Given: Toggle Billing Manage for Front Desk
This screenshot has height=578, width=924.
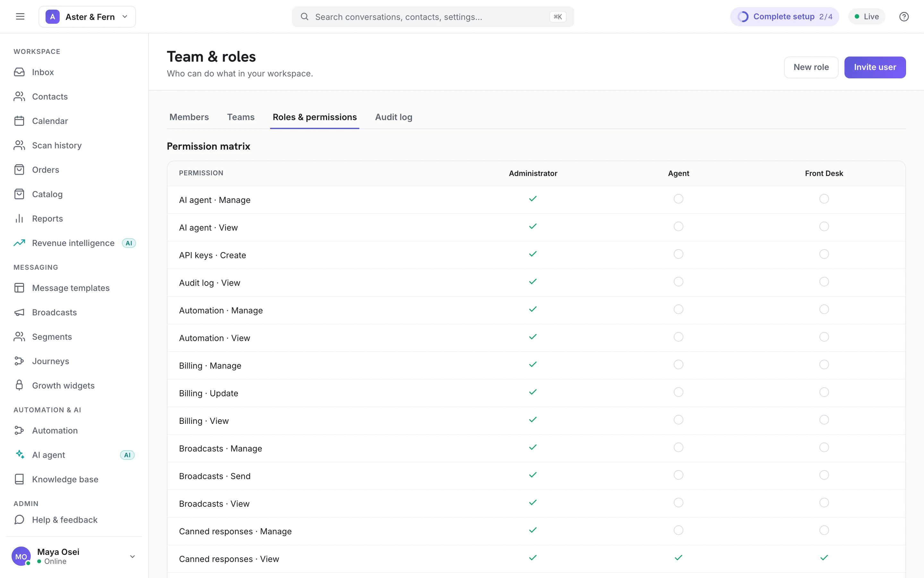Looking at the screenshot, I should 824,365.
